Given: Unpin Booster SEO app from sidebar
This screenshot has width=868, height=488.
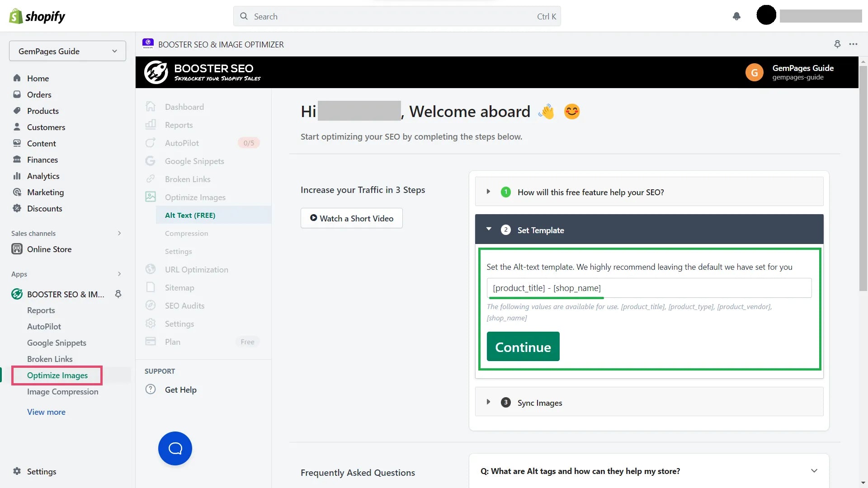Looking at the screenshot, I should pyautogui.click(x=118, y=294).
